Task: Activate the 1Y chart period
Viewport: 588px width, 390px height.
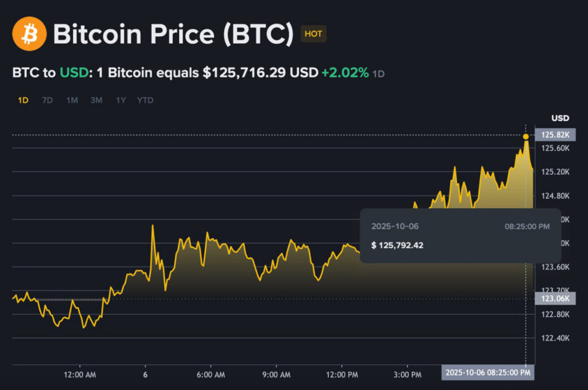Action: 121,100
